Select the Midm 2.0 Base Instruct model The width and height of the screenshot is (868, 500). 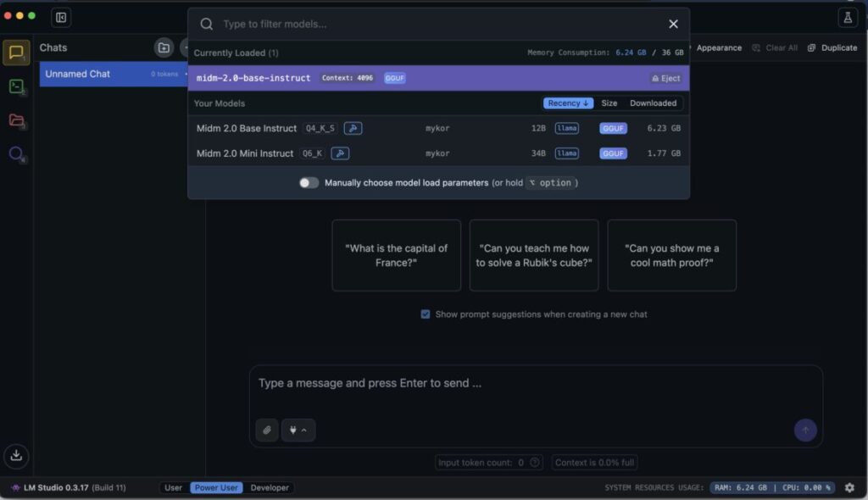point(438,128)
